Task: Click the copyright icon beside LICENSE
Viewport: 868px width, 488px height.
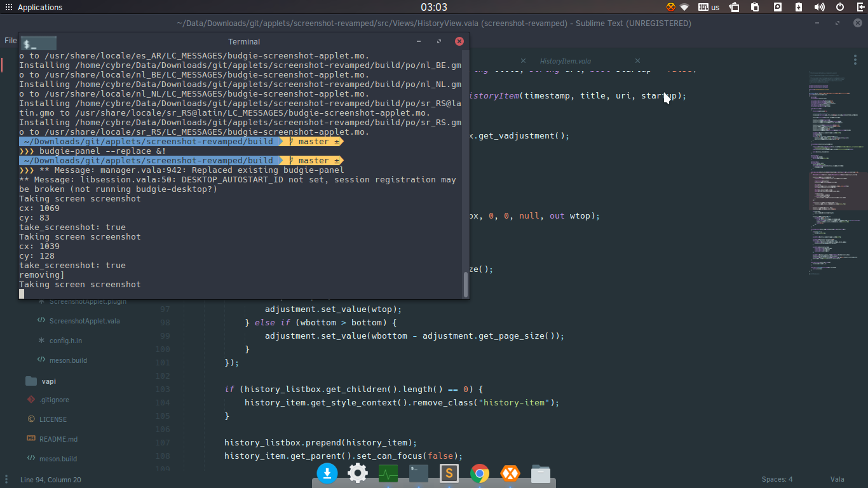Action: pos(31,419)
